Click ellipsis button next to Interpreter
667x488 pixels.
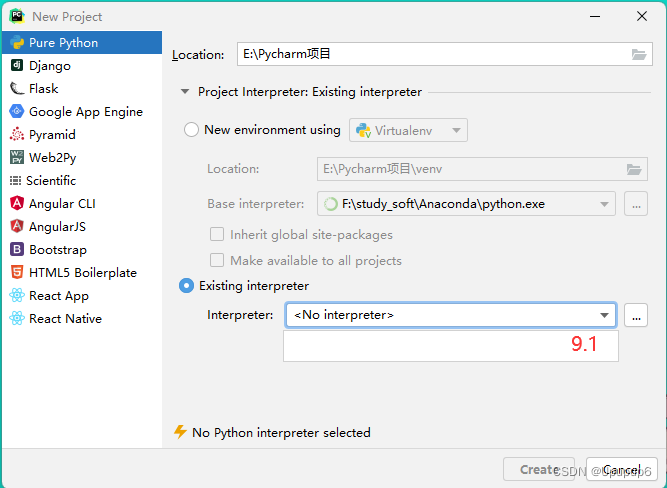636,315
